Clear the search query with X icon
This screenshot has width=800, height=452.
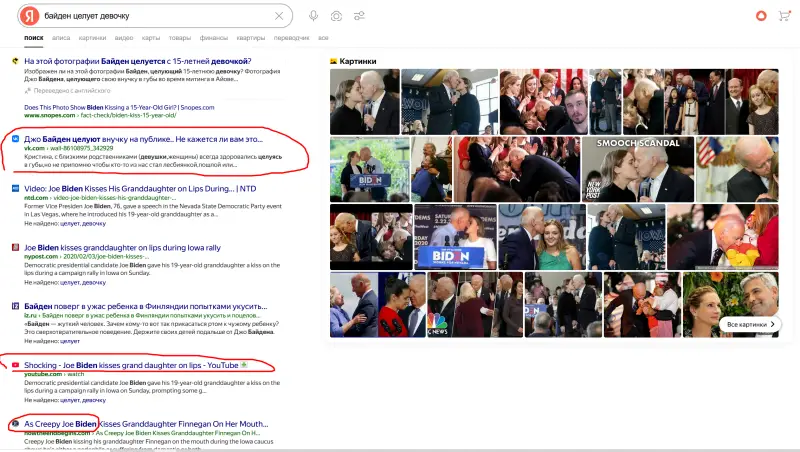(278, 16)
